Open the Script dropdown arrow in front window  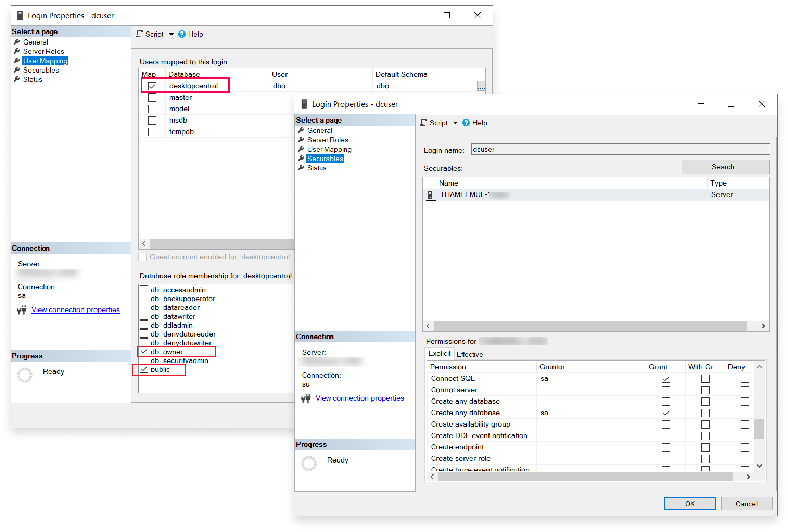click(455, 123)
